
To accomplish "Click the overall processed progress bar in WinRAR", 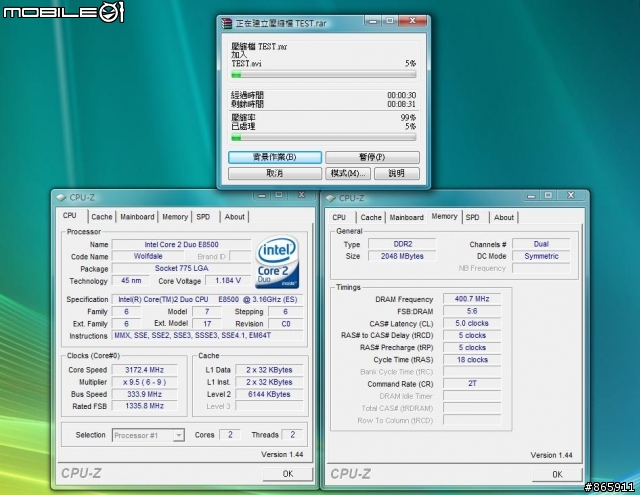I will pos(324,138).
